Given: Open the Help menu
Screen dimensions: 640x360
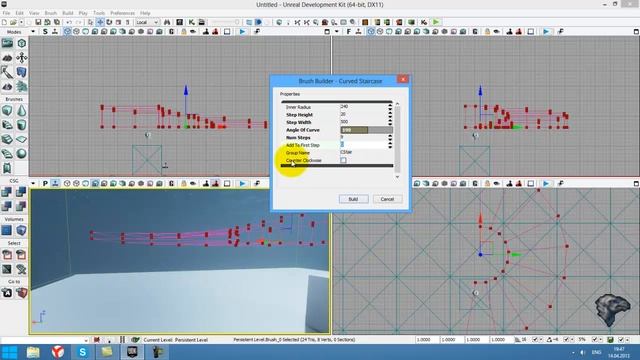Looking at the screenshot, I should click(x=145, y=13).
